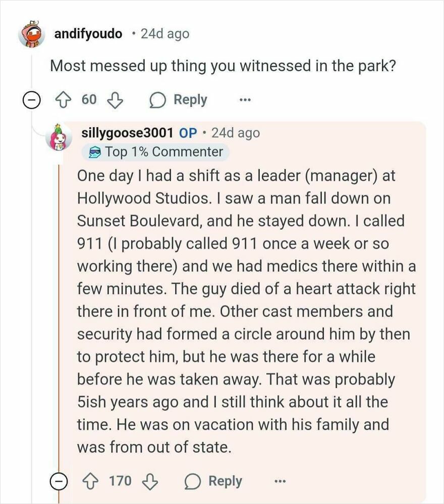Open the Reply icon on the top comment
The image size is (444, 504).
(158, 99)
